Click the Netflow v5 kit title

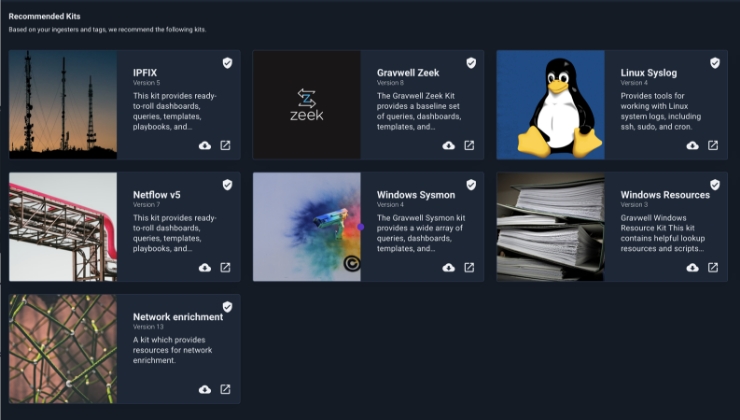(157, 194)
